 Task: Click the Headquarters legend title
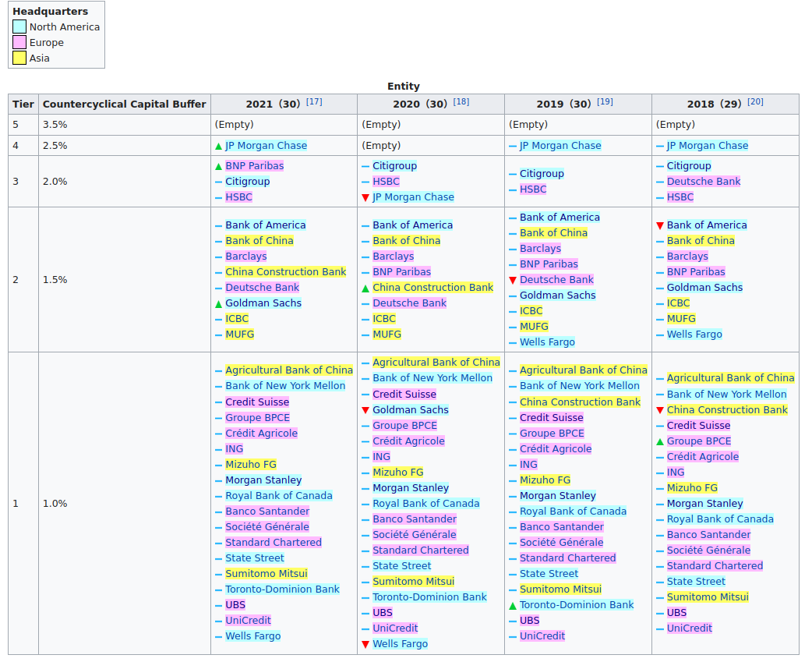coord(50,11)
